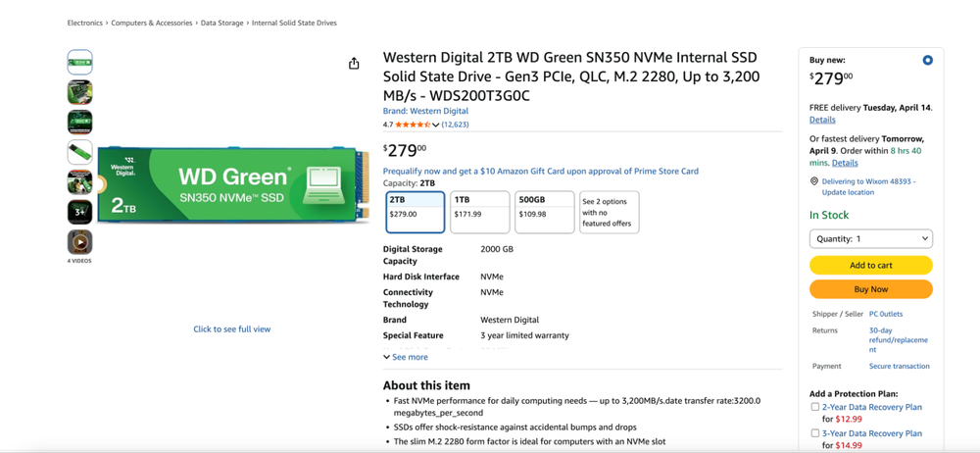The width and height of the screenshot is (980, 453).
Task: Select the 1TB capacity option
Action: coord(479,212)
